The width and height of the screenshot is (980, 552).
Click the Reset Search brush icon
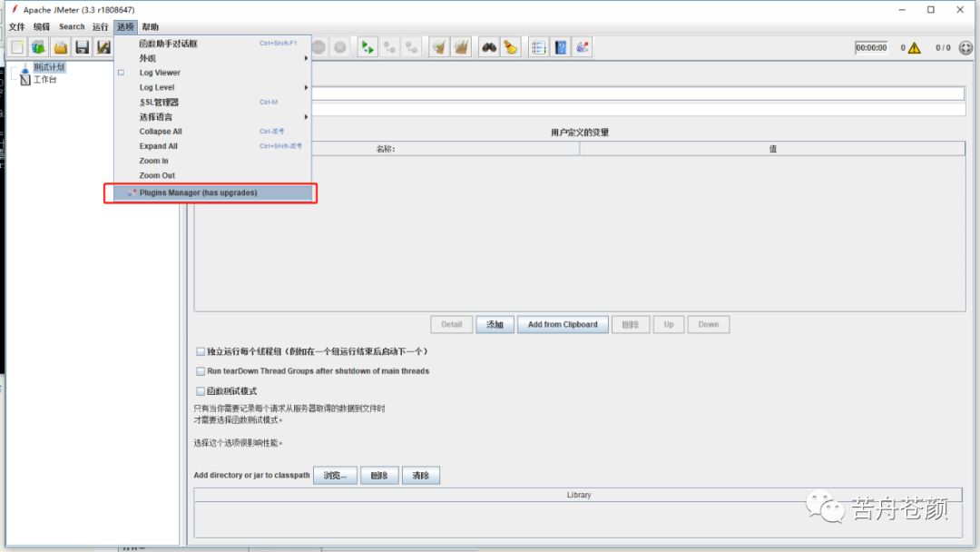(x=511, y=47)
